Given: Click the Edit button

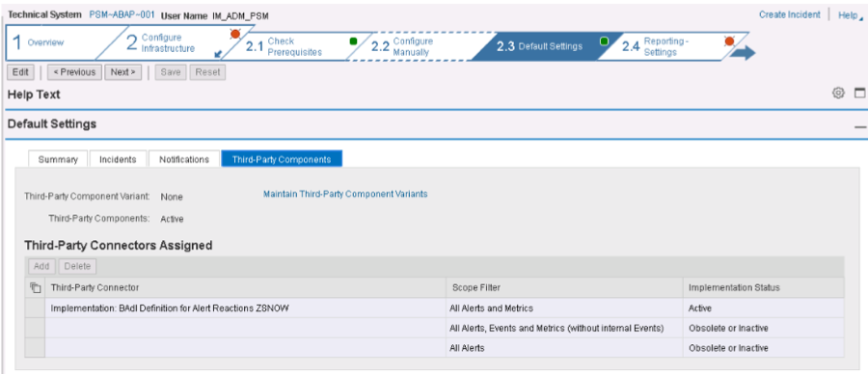Looking at the screenshot, I should tap(20, 72).
